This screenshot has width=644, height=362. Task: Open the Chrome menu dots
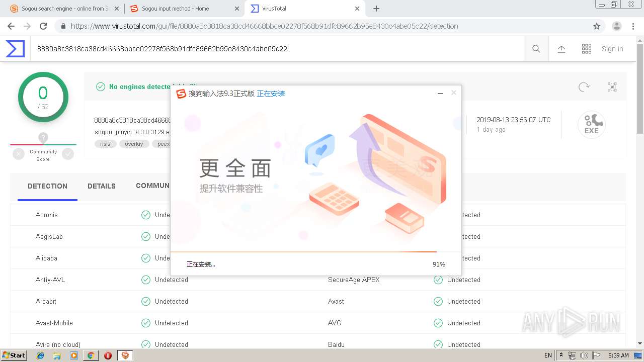(x=633, y=26)
